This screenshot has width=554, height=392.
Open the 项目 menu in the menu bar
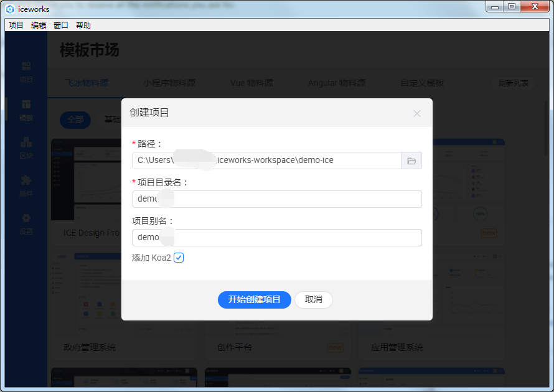pyautogui.click(x=15, y=25)
